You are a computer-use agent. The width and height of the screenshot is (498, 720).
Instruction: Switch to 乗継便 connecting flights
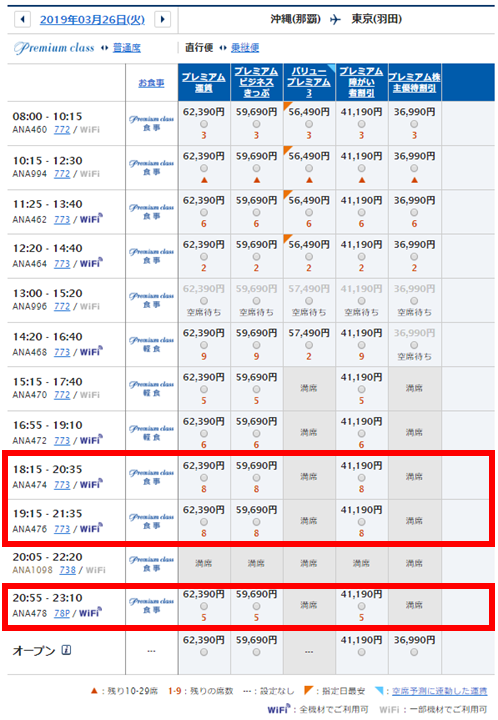(245, 48)
